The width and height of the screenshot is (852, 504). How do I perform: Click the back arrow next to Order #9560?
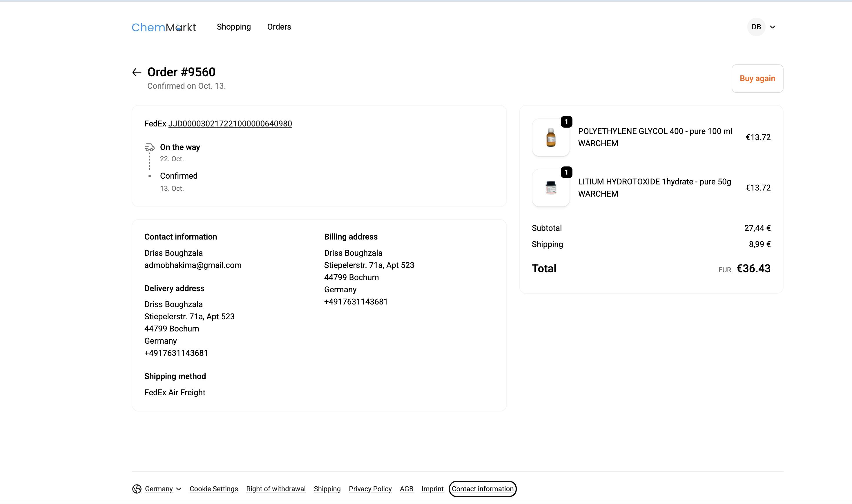pos(137,72)
